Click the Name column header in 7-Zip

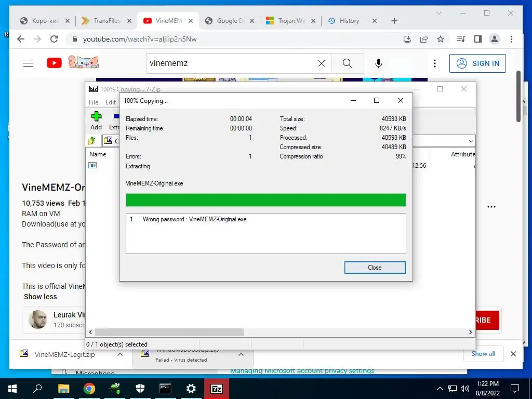(98, 154)
